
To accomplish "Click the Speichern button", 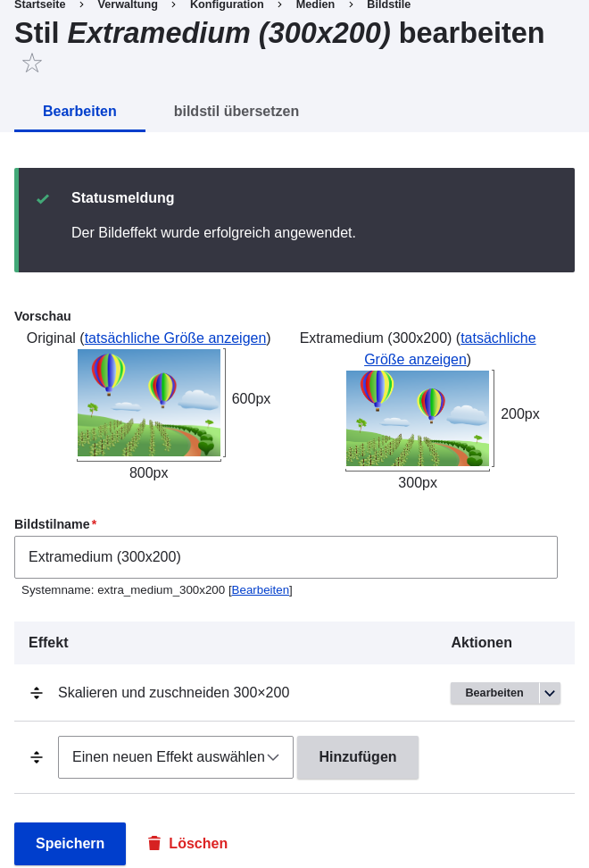I will coord(71,844).
